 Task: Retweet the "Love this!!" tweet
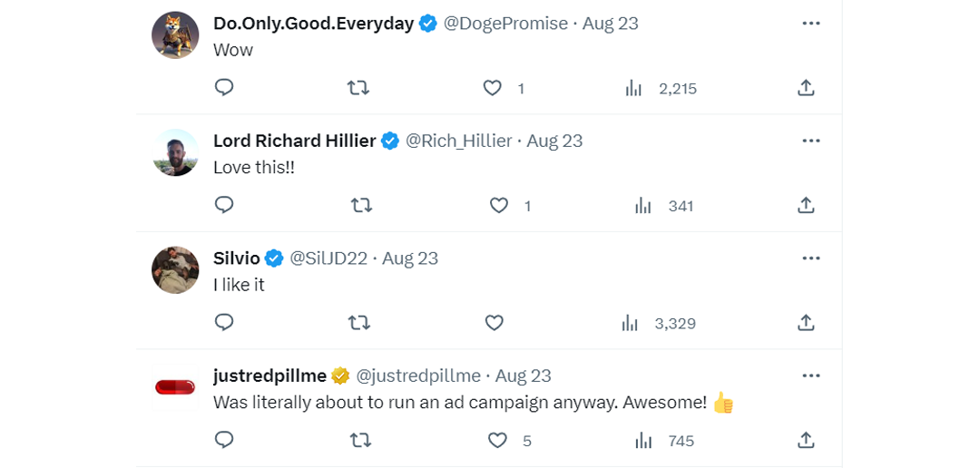(361, 206)
